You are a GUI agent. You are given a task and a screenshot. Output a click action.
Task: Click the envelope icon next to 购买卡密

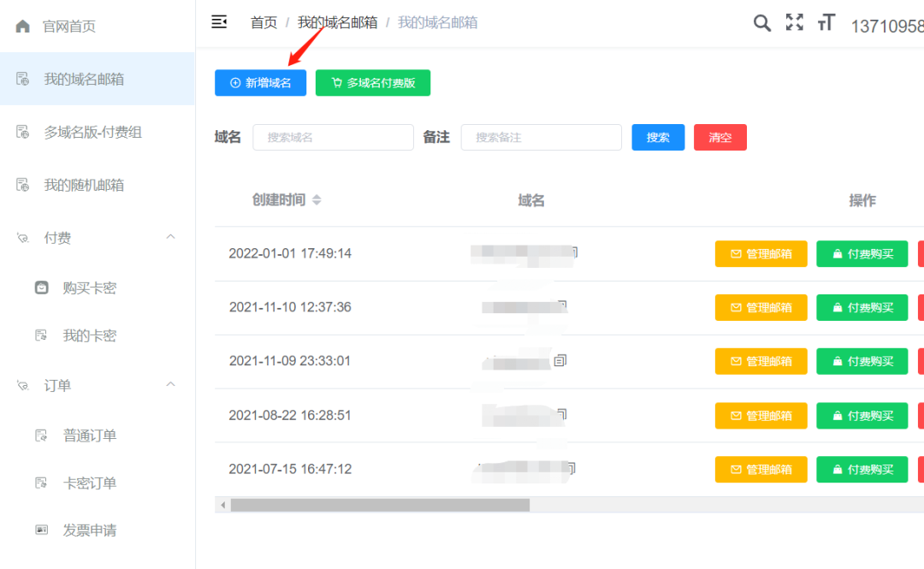coord(41,287)
